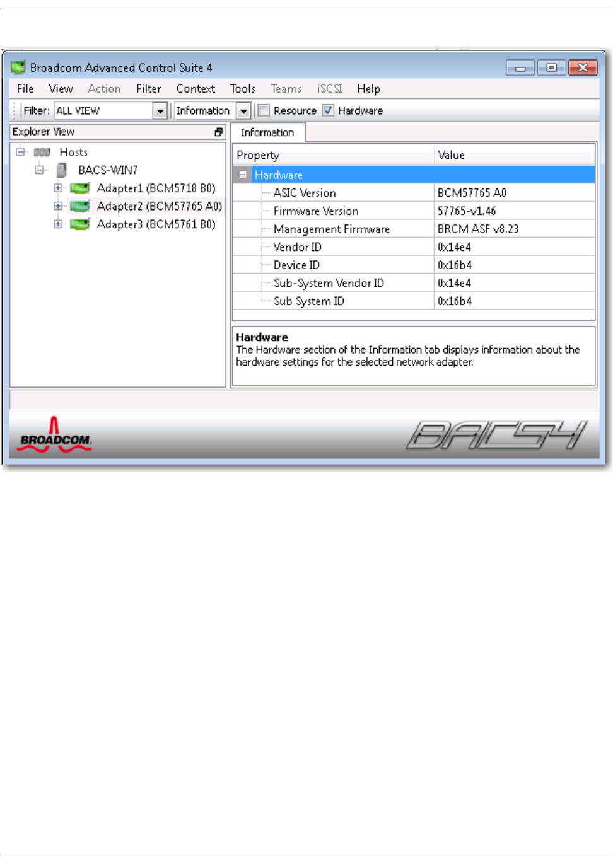This screenshot has height=868, width=613.
Task: Undock the Explorer View panel
Action: 218,132
